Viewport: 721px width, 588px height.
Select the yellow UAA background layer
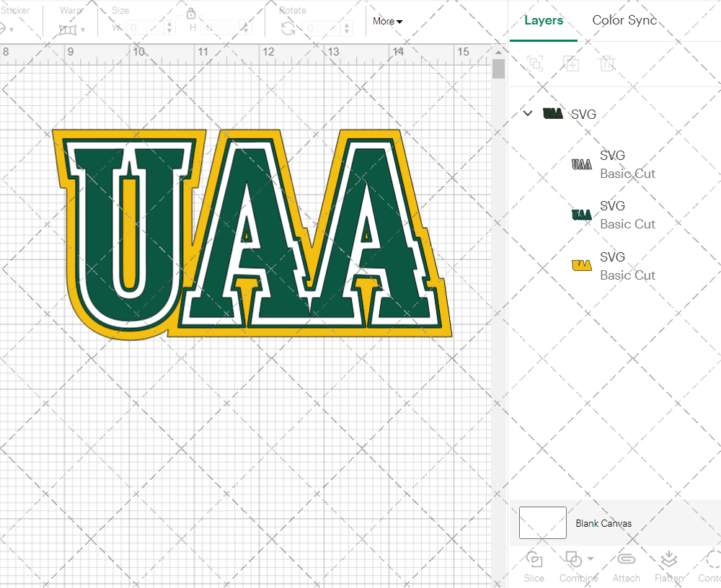(x=615, y=266)
